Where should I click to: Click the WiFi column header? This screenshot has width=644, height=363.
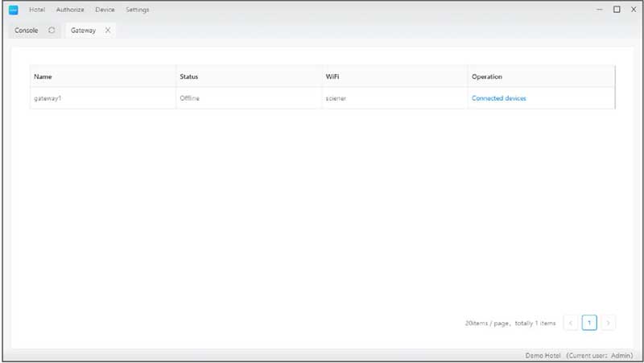(x=332, y=77)
